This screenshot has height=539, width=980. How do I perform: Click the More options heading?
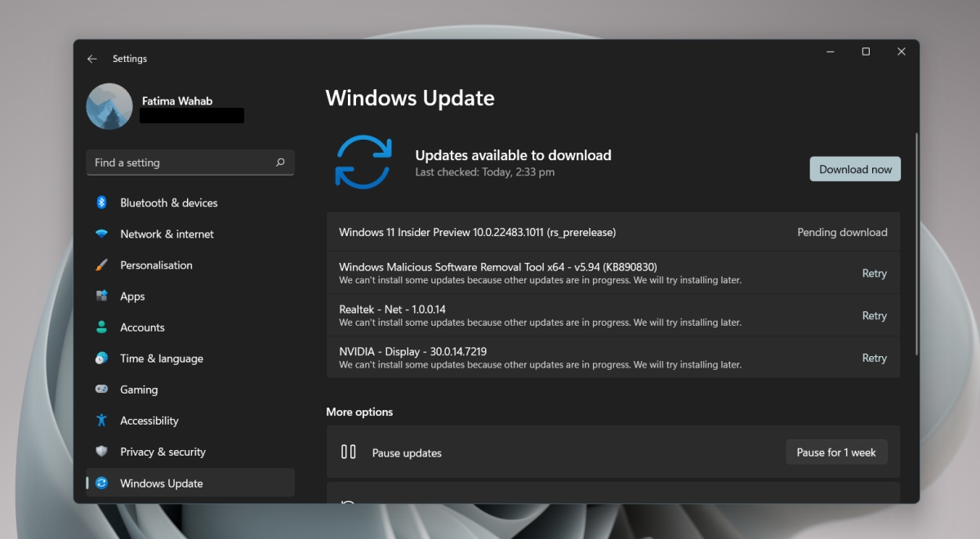359,412
